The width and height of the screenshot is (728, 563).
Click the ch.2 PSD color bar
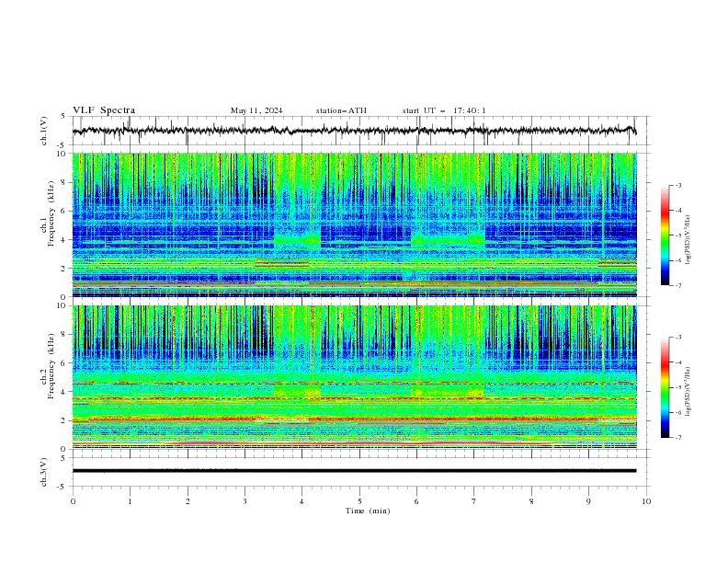point(665,387)
